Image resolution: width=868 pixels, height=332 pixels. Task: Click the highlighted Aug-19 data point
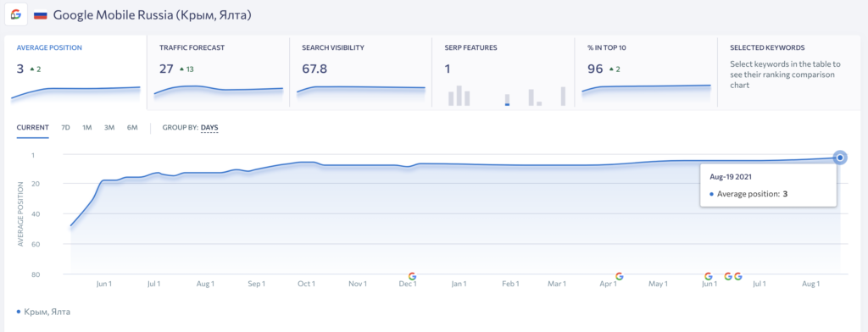click(840, 158)
